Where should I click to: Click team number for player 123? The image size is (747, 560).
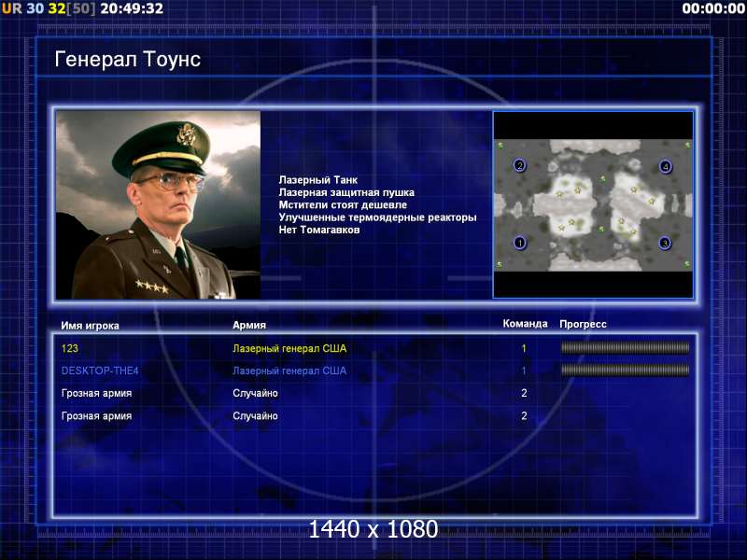524,348
